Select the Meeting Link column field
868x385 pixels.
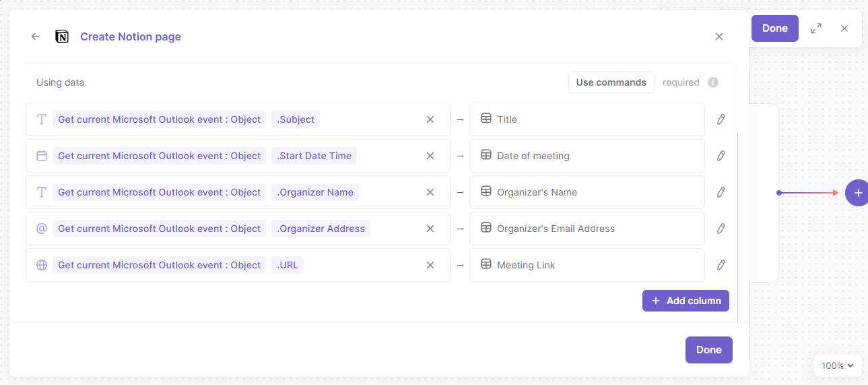tap(587, 265)
